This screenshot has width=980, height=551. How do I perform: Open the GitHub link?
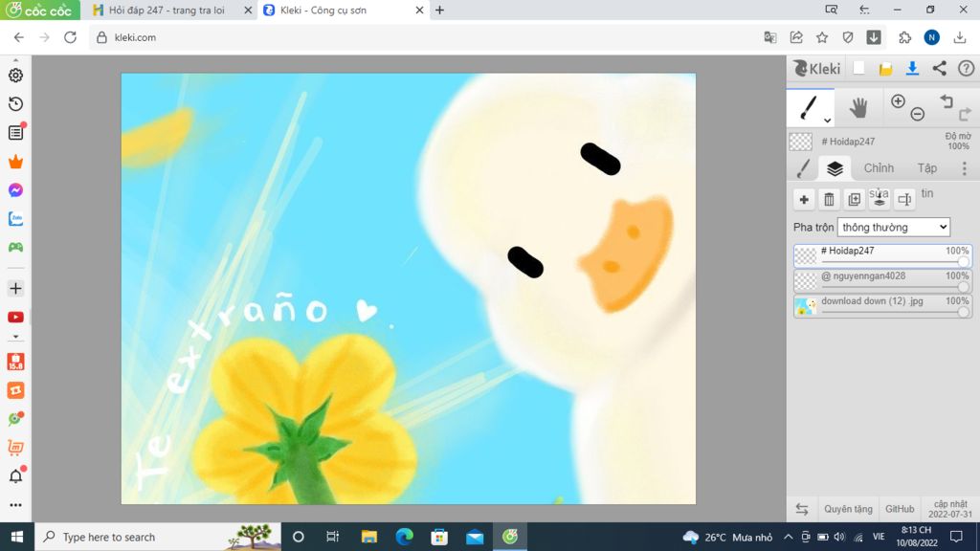[x=900, y=509]
